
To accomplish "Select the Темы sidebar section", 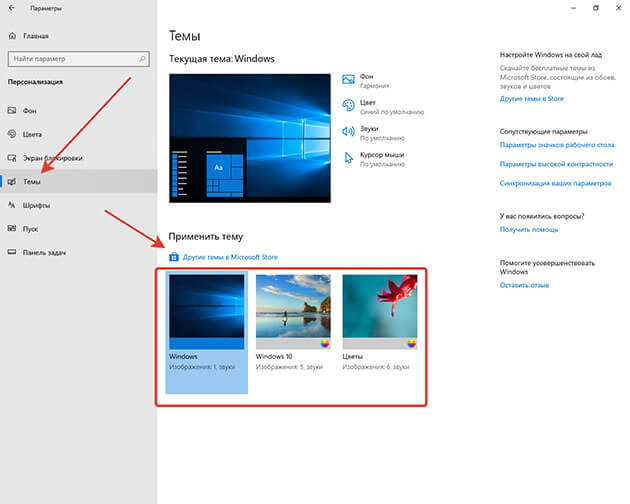I will tap(78, 181).
